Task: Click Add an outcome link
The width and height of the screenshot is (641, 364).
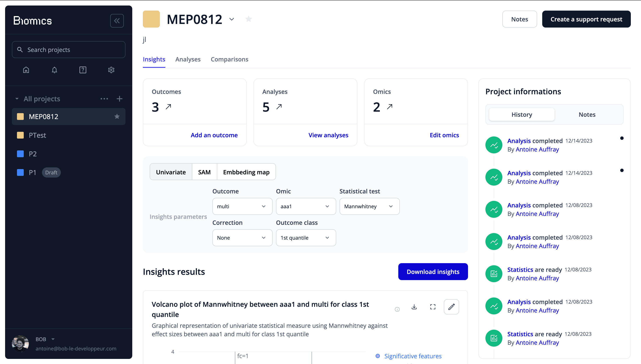Action: click(214, 135)
